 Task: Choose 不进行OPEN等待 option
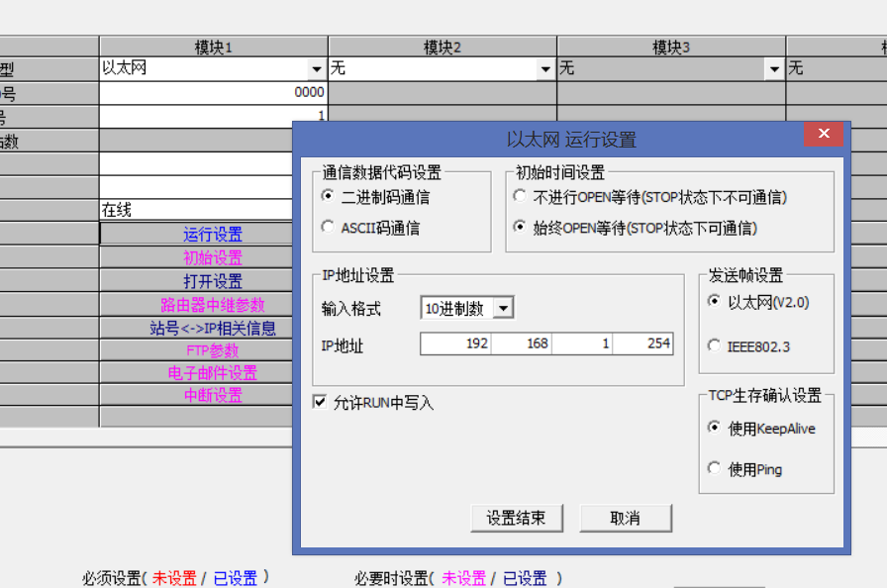[x=520, y=197]
